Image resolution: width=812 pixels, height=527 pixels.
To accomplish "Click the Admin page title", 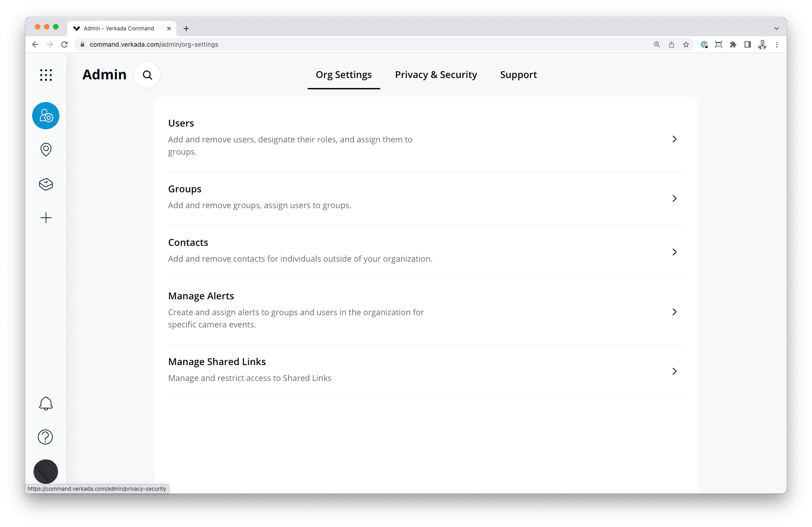I will click(x=104, y=74).
